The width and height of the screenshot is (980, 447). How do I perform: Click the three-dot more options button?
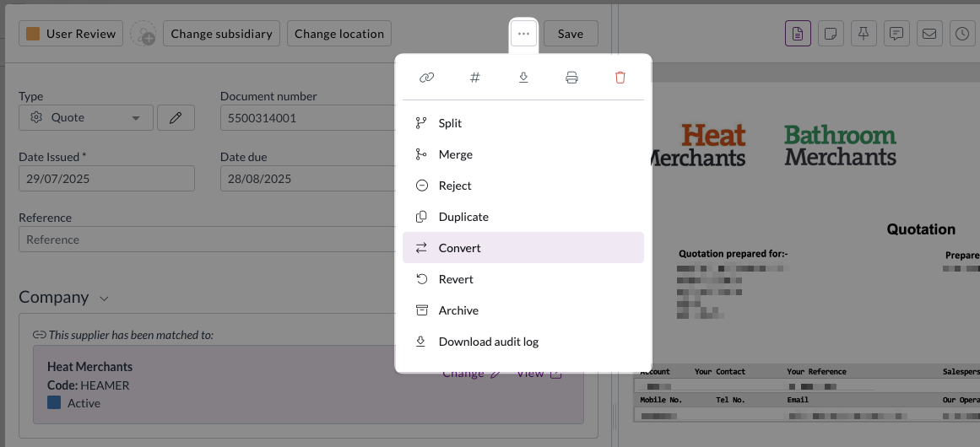(x=523, y=34)
